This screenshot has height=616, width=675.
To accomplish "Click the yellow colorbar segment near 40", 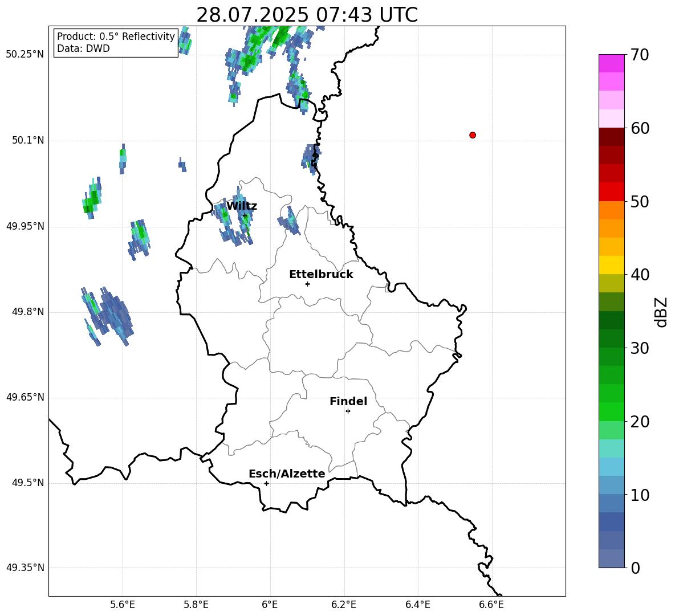I will click(611, 265).
